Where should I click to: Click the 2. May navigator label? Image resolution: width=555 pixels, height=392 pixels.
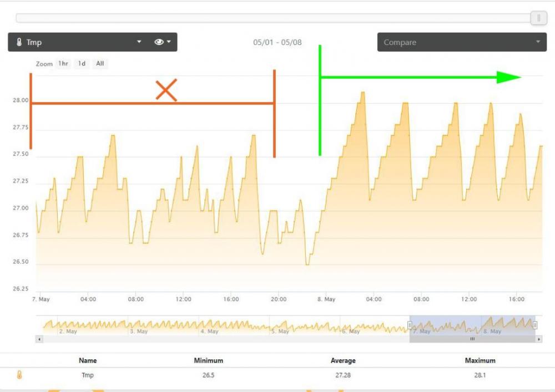coord(68,331)
